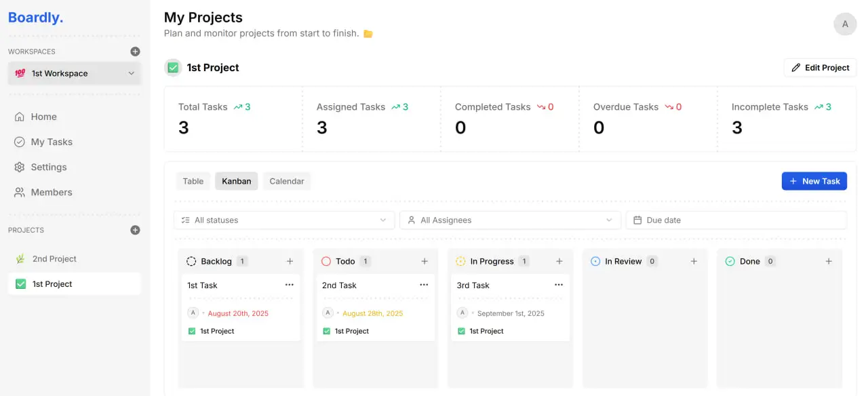This screenshot has height=396, width=868.
Task: Click the add project plus icon
Action: (135, 230)
